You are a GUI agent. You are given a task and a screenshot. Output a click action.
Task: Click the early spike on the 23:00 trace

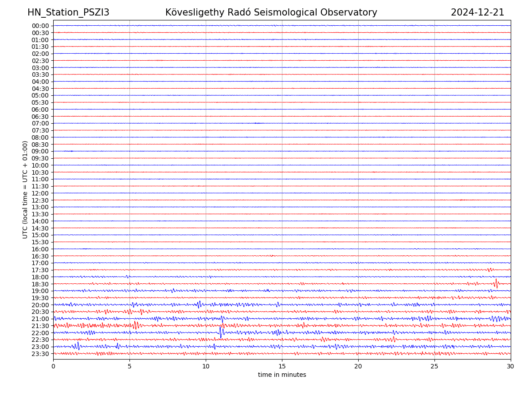[78, 346]
